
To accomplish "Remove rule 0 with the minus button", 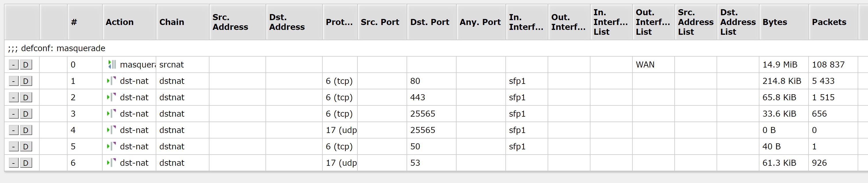I will 14,65.
